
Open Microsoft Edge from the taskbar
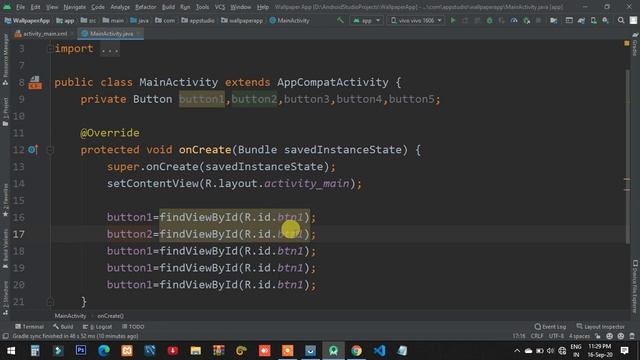(x=104, y=350)
